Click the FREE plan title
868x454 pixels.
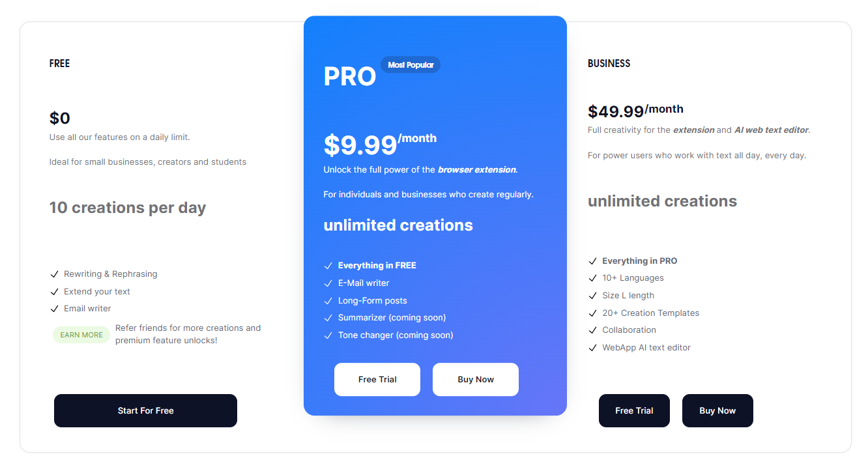59,63
